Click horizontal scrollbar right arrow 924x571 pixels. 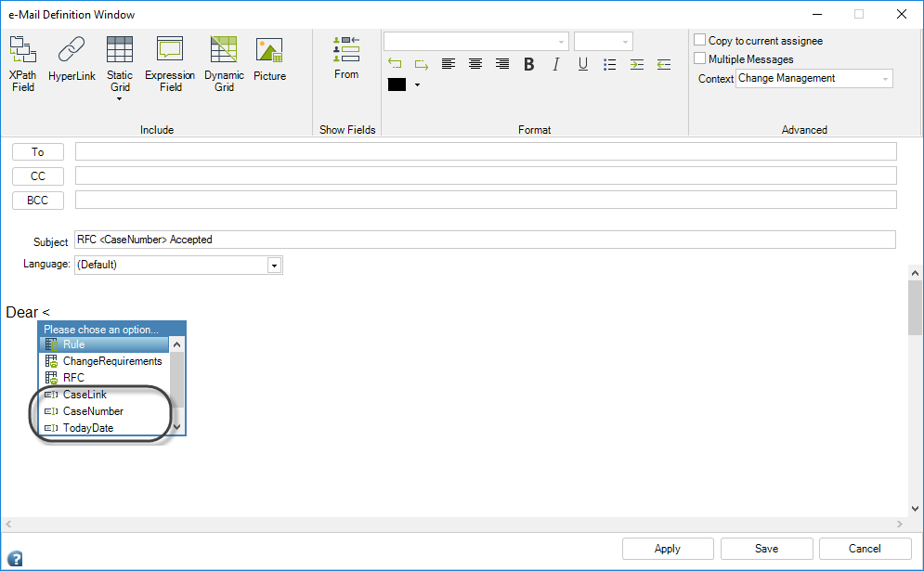pos(899,524)
